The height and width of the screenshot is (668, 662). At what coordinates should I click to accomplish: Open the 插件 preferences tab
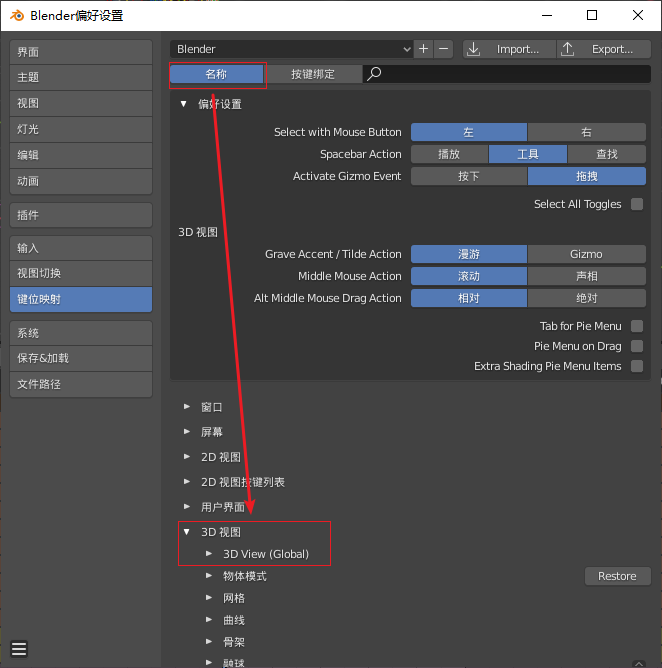click(x=81, y=215)
